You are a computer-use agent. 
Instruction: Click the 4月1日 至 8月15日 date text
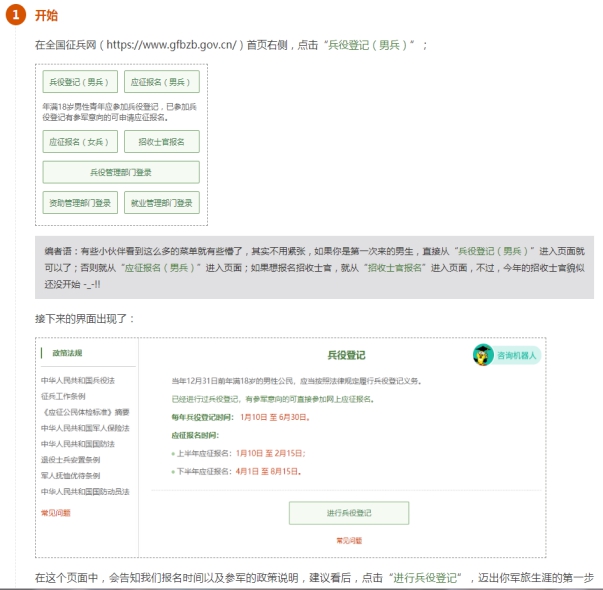268,471
